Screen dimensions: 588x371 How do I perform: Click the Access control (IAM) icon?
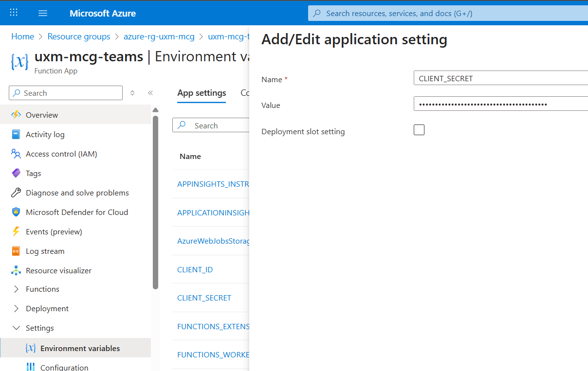[16, 154]
